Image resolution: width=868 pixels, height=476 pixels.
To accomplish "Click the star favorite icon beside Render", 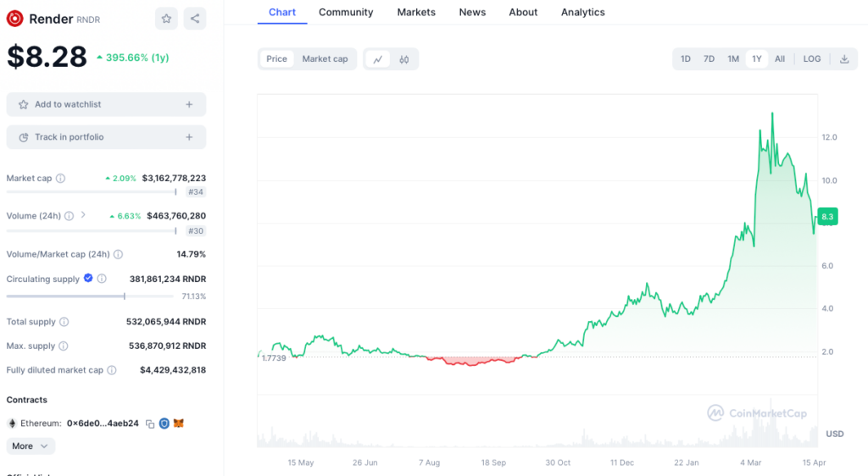I will [167, 19].
